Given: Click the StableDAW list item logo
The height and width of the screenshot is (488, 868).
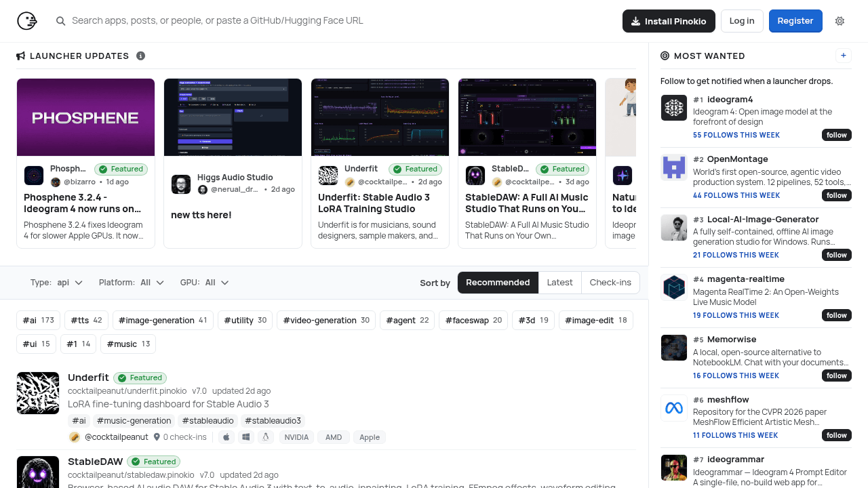Looking at the screenshot, I should (38, 472).
